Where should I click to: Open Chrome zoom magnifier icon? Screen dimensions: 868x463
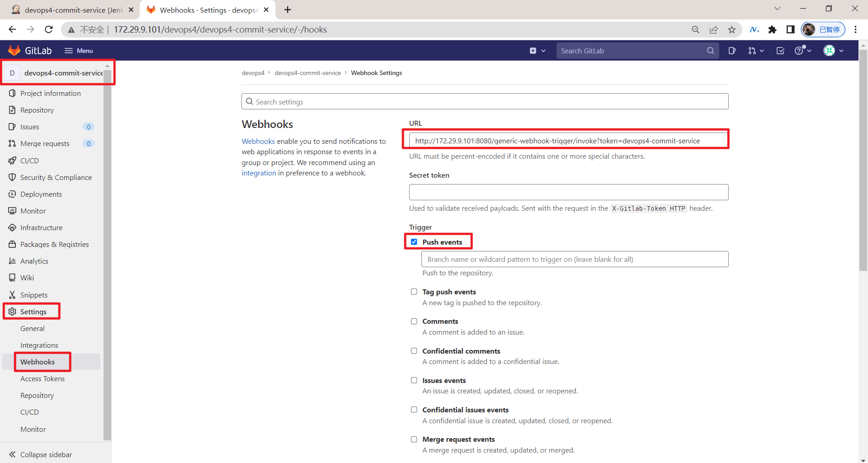[695, 29]
